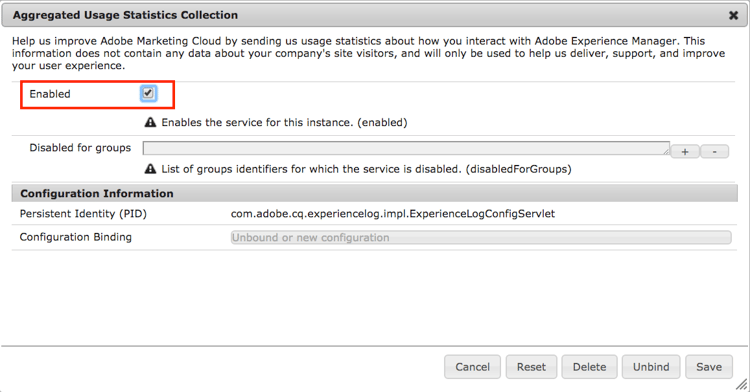Click the Configuration Binding label
Viewport: 750px width, 392px height.
(x=76, y=237)
